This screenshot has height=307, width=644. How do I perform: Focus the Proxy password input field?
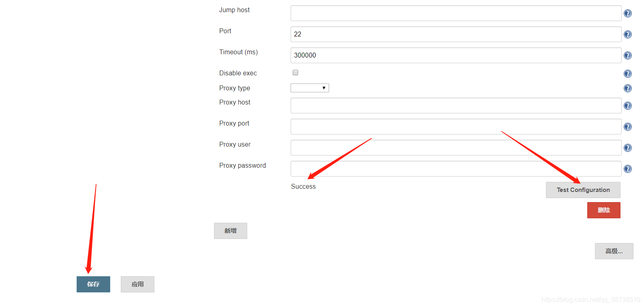tap(456, 169)
